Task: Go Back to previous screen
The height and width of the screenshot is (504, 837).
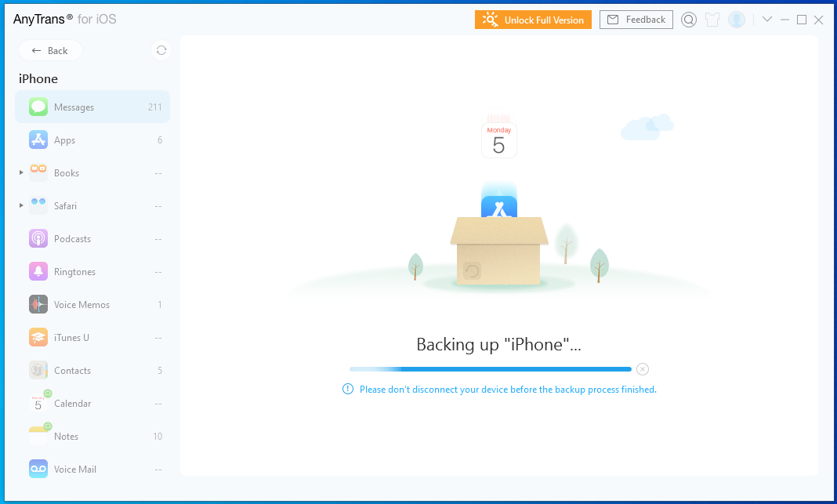Action: 50,51
